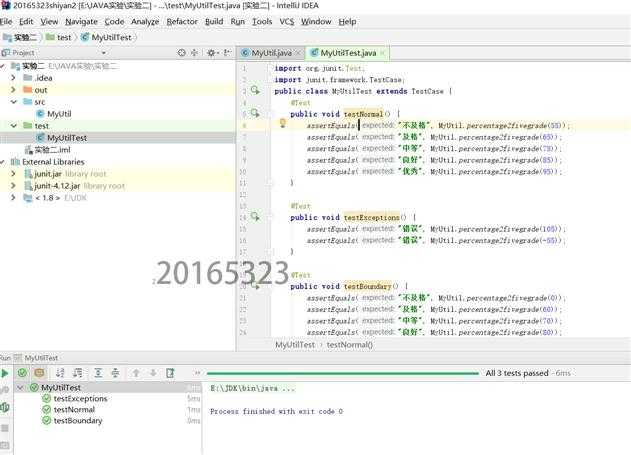Click run gutter icon beside testExceptions
The width and height of the screenshot is (631, 455).
(x=255, y=216)
